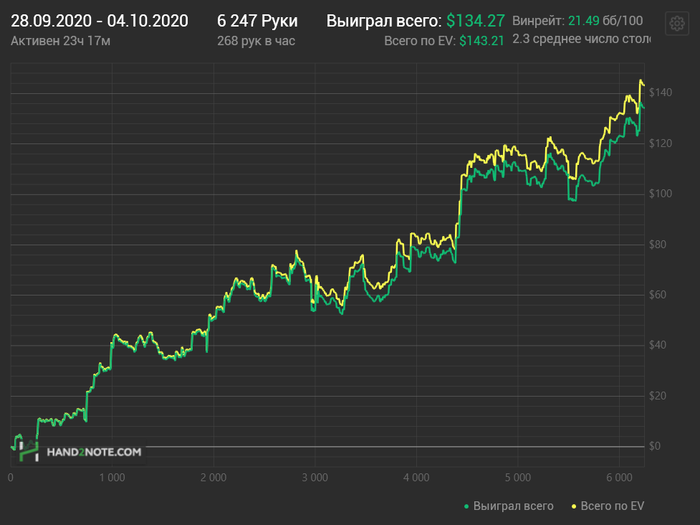Click the $120 y-axis label

(x=660, y=143)
